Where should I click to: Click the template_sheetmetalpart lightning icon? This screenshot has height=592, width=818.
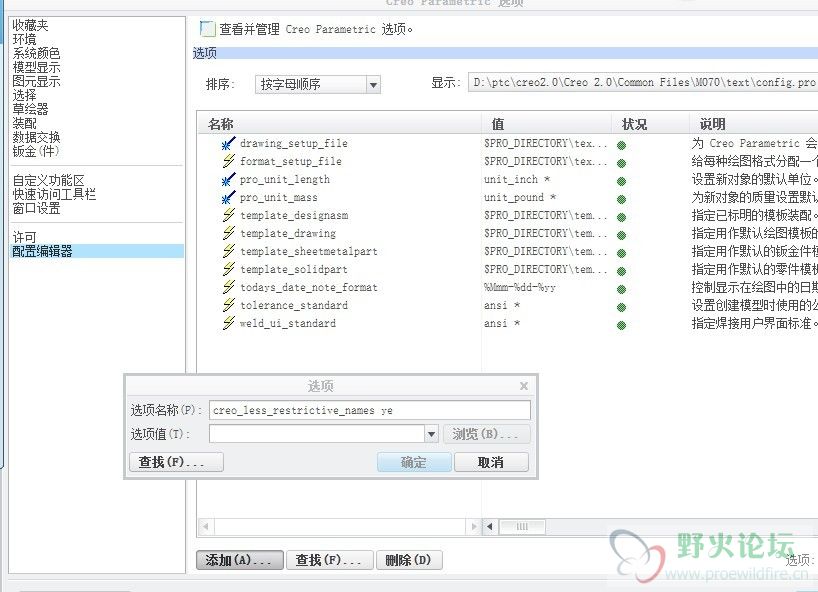pyautogui.click(x=228, y=251)
